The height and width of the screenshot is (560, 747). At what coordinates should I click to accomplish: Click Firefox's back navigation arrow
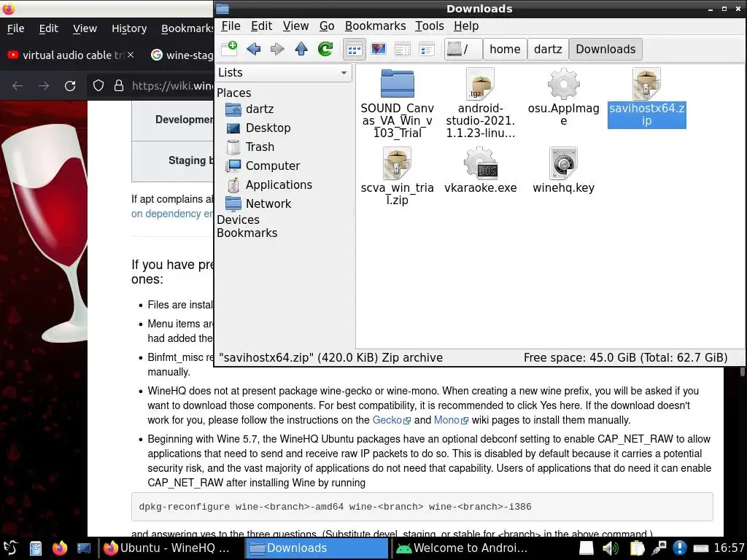18,86
